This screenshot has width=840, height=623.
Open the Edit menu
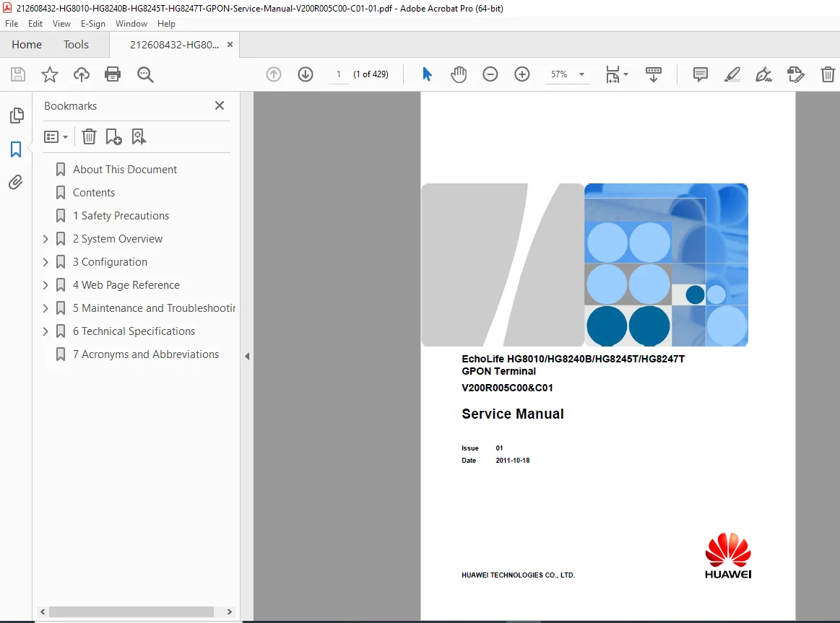[35, 24]
